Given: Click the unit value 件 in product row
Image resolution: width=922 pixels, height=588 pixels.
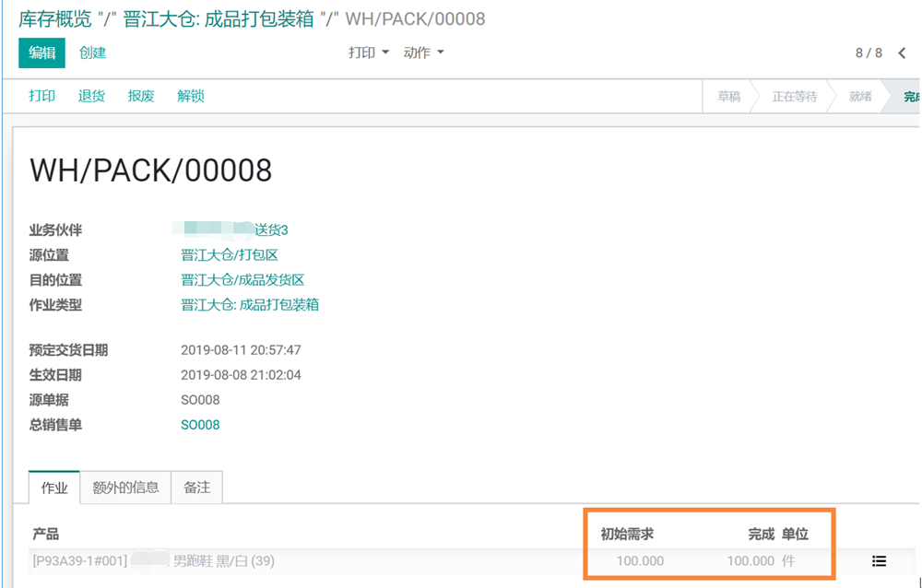Looking at the screenshot, I should point(788,561).
